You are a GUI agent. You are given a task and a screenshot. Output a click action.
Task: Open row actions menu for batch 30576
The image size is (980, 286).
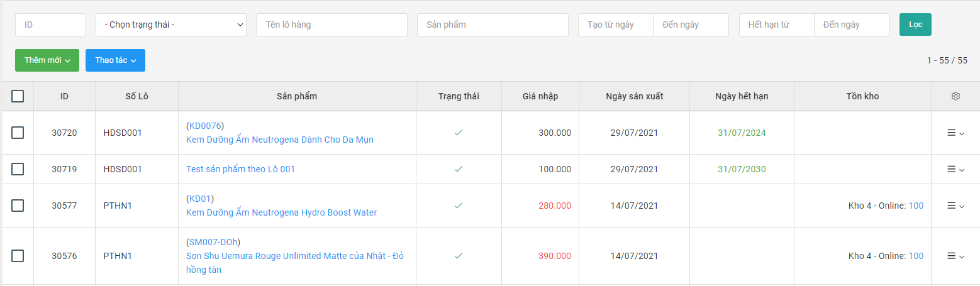point(955,256)
